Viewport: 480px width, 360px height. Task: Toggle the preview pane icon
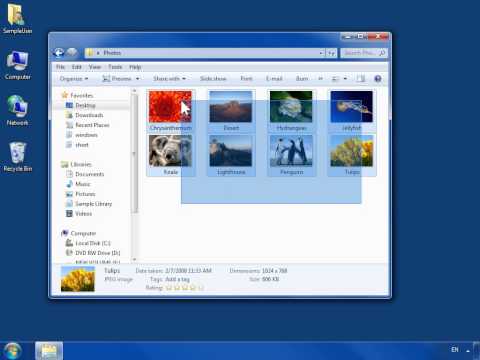point(360,79)
